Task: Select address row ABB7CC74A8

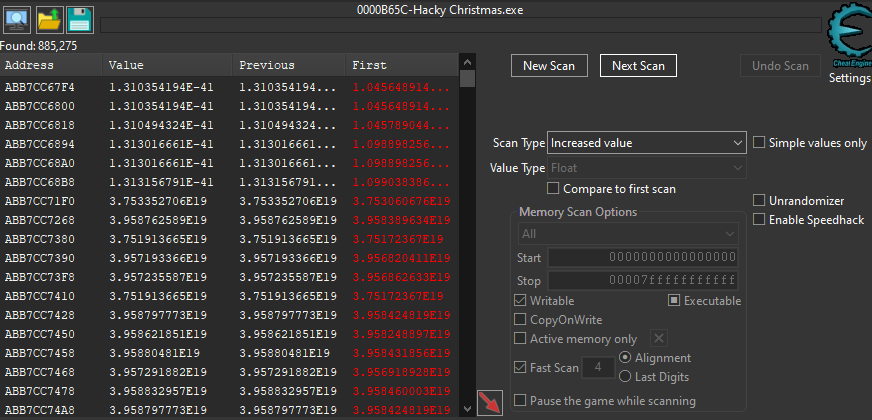Action: tap(229, 410)
